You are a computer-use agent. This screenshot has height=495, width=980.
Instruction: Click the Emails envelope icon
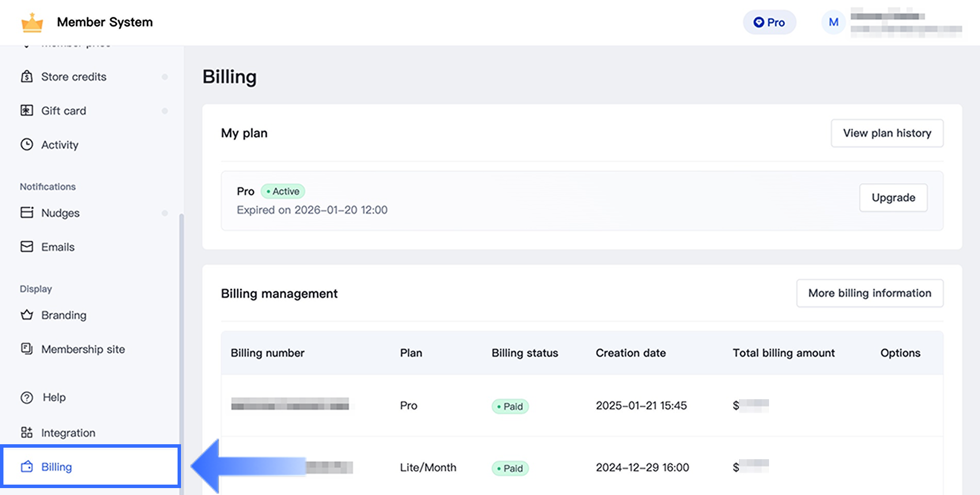(27, 247)
